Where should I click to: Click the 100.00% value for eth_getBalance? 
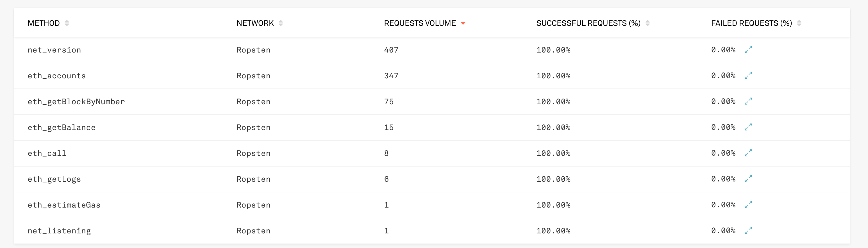coord(553,127)
